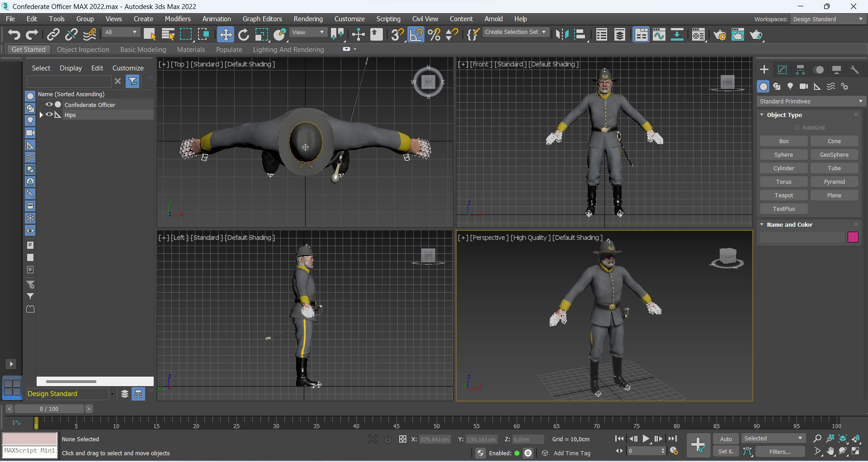
Task: Click the time slider 0 / 100 handle
Action: coord(49,409)
